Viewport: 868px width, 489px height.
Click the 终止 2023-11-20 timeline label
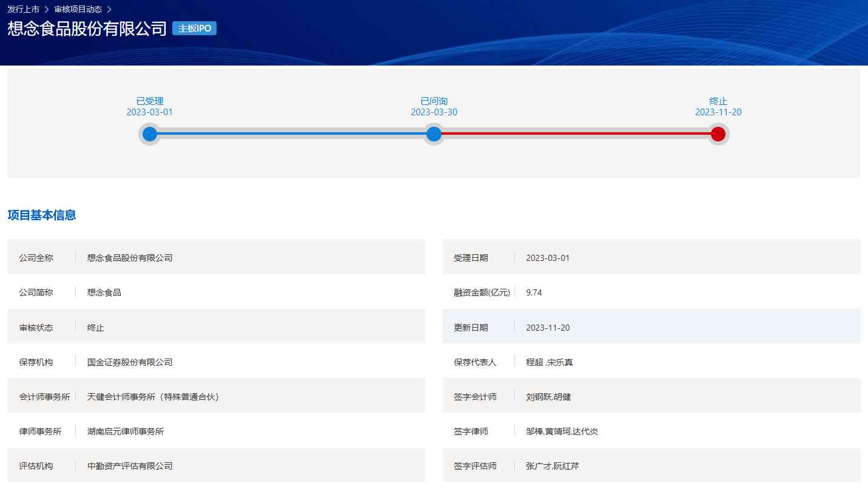(x=718, y=107)
